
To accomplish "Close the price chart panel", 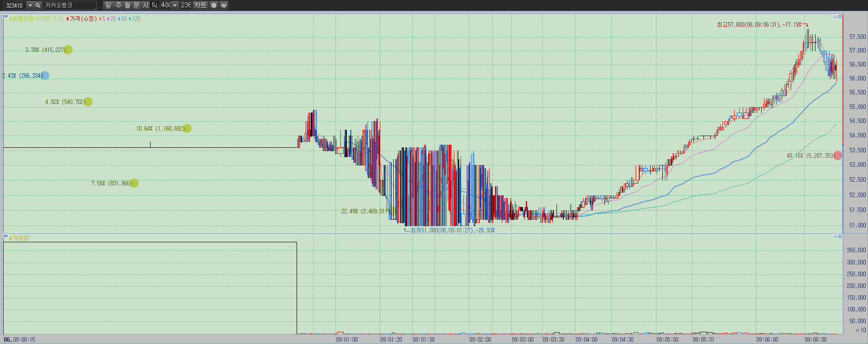I will [840, 17].
